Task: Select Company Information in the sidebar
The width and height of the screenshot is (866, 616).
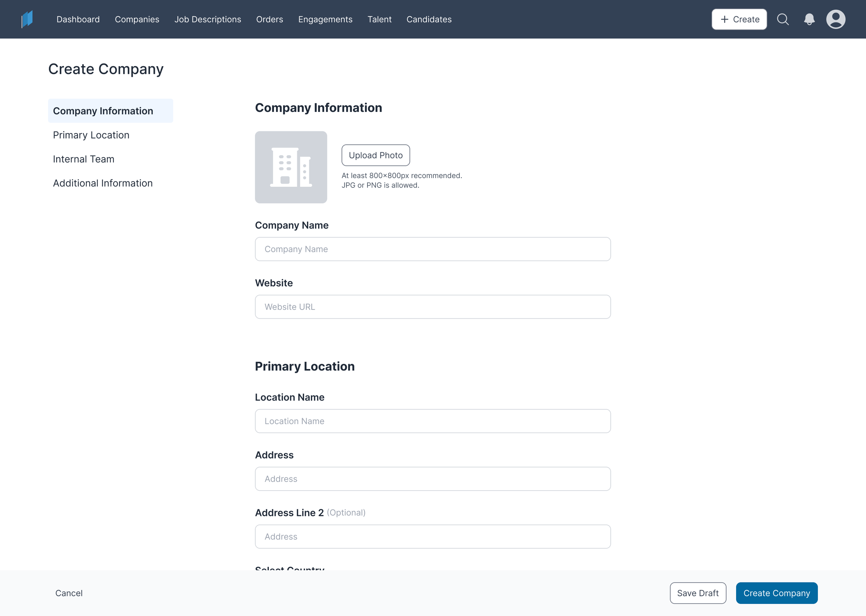Action: (111, 111)
